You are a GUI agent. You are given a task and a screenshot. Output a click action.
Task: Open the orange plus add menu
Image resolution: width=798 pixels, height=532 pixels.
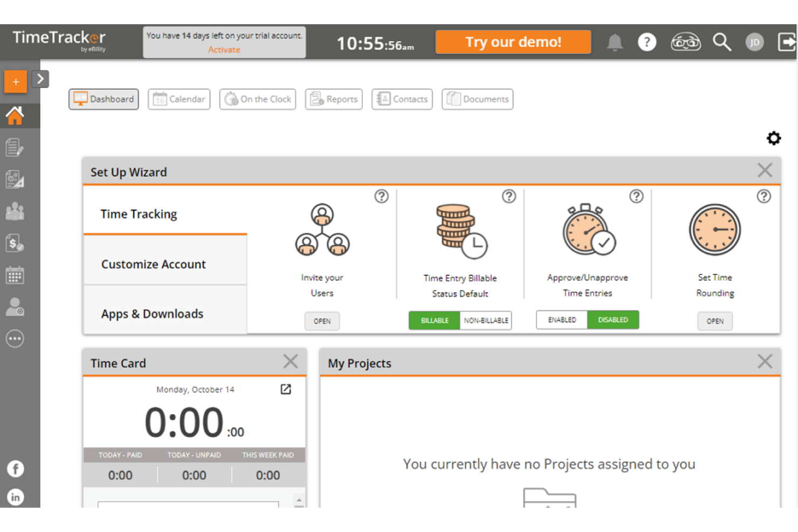[16, 82]
